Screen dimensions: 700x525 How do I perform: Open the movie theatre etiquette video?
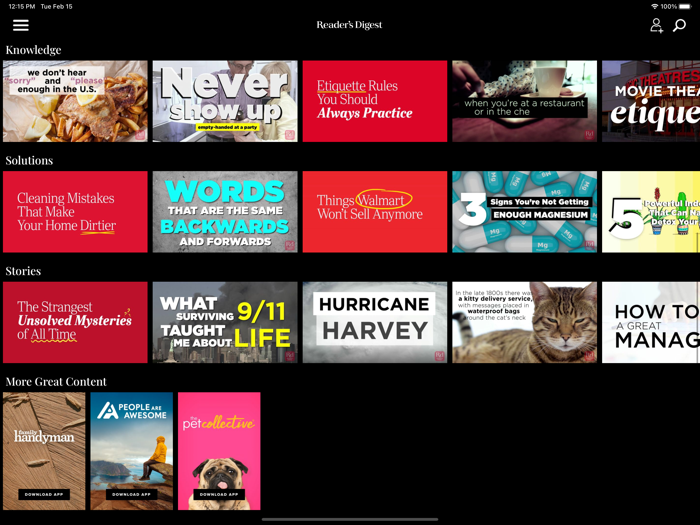pyautogui.click(x=651, y=101)
